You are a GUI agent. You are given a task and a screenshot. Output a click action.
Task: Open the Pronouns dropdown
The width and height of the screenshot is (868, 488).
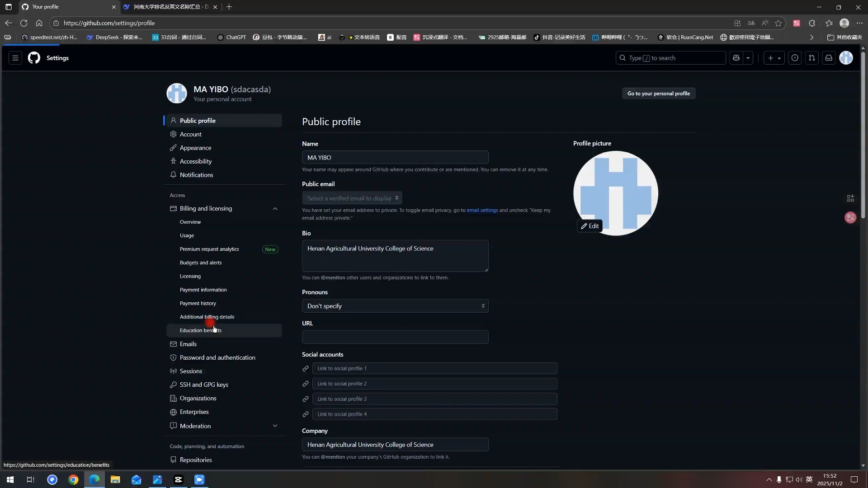pos(395,306)
